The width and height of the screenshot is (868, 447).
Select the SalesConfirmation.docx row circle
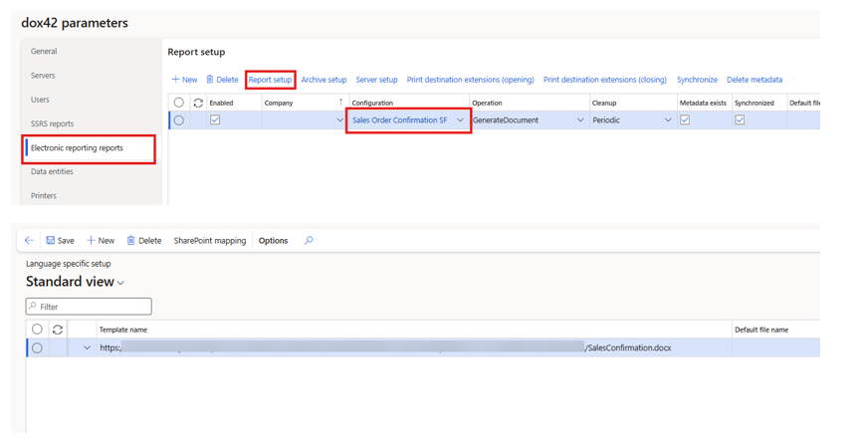[x=37, y=347]
